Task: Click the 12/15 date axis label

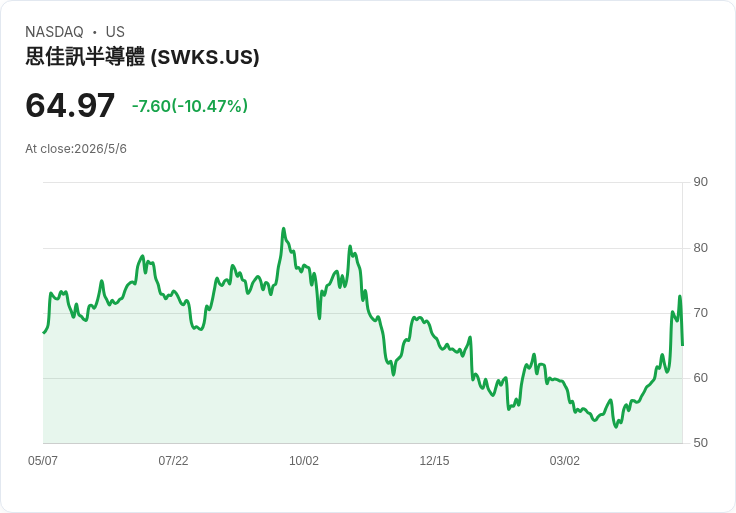Action: tap(434, 460)
